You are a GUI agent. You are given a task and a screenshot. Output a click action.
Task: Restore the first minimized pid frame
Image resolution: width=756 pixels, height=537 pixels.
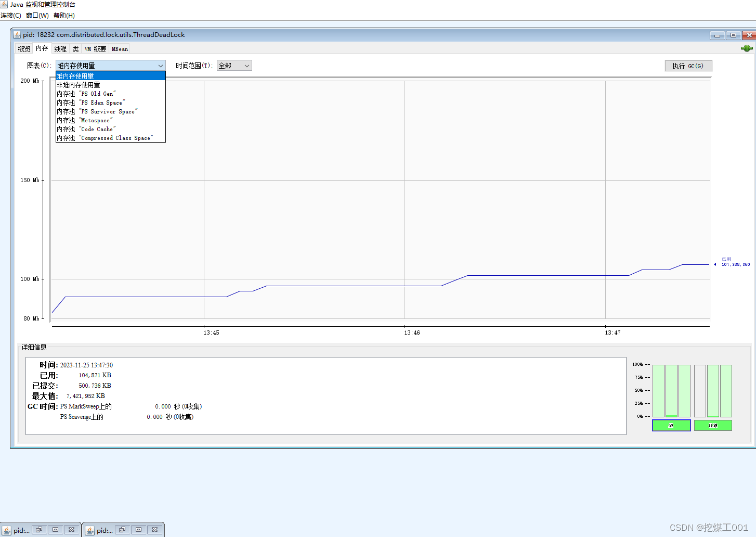[39, 530]
